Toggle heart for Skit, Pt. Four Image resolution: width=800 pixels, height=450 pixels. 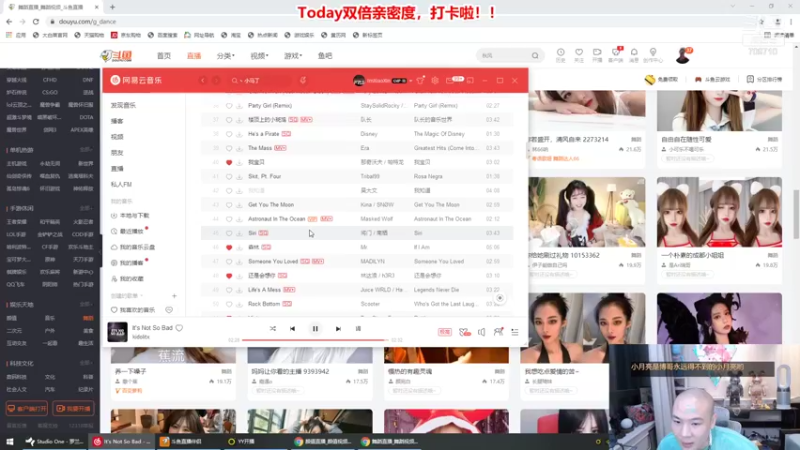(229, 177)
